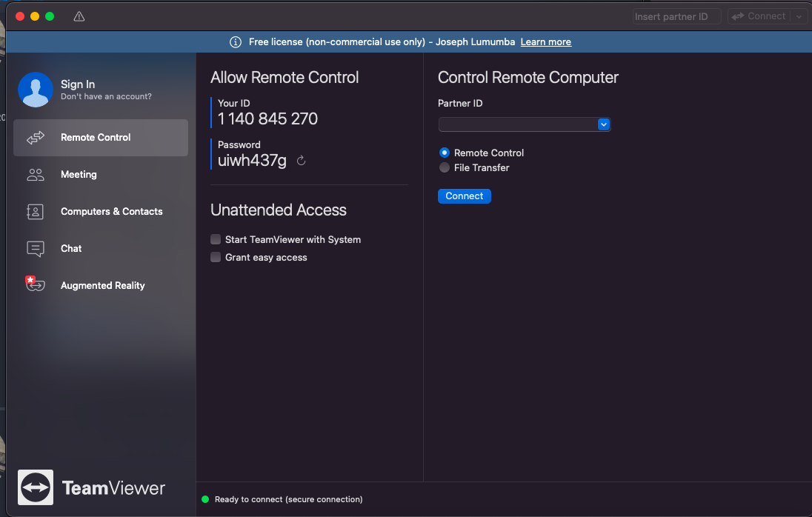Click the green connection status indicator
This screenshot has height=517, width=812.
point(205,499)
